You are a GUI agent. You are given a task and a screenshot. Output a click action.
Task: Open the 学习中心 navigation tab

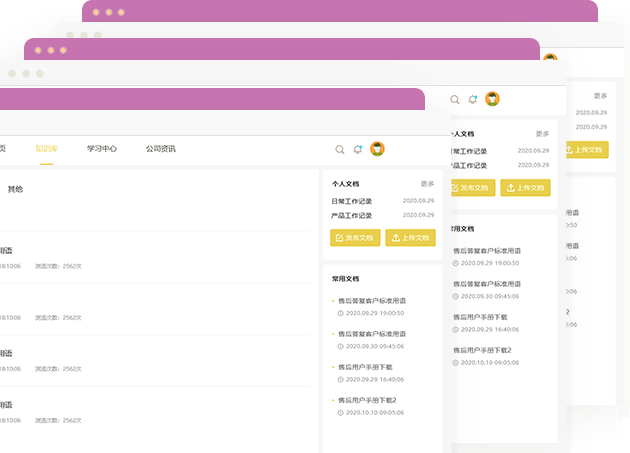102,148
